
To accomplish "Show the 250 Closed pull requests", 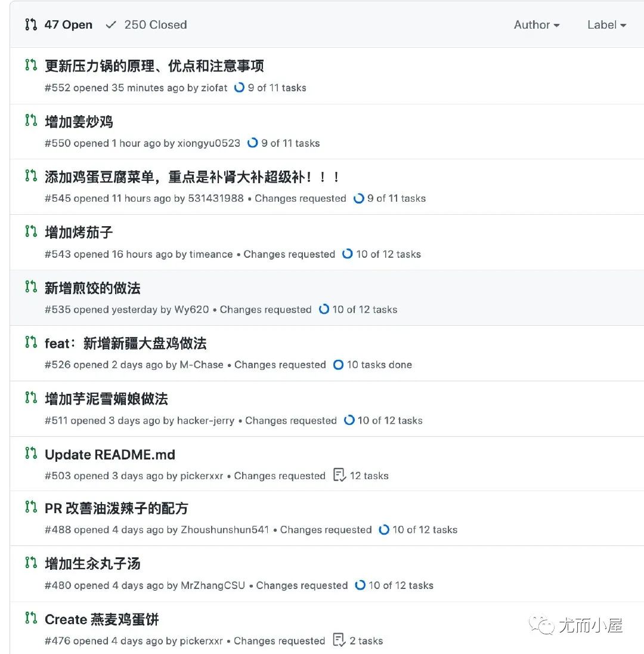I will [146, 24].
